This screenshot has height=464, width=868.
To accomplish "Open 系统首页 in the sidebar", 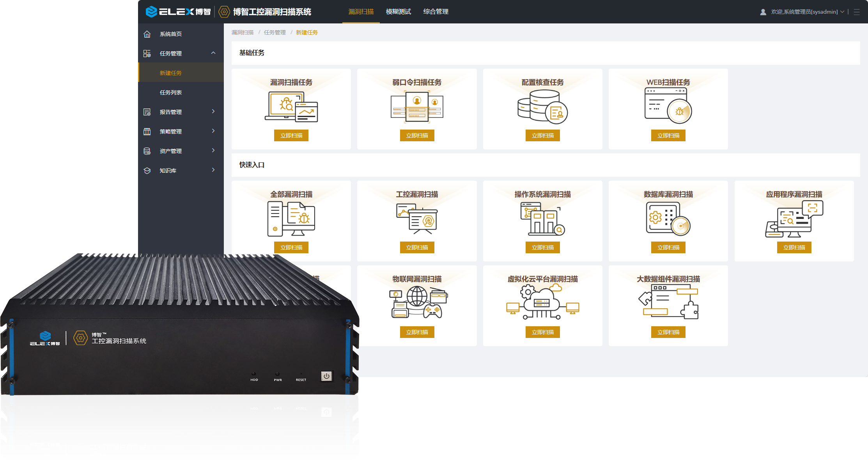I will (181, 34).
